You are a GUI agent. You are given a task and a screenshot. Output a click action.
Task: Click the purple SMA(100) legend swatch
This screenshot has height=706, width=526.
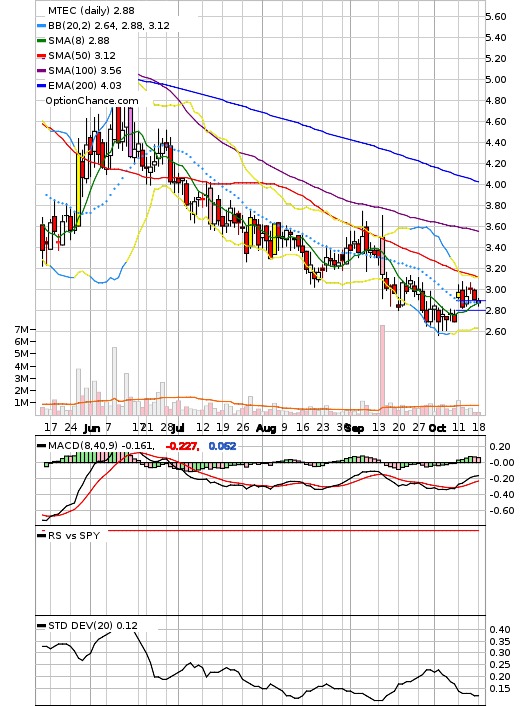coord(41,71)
